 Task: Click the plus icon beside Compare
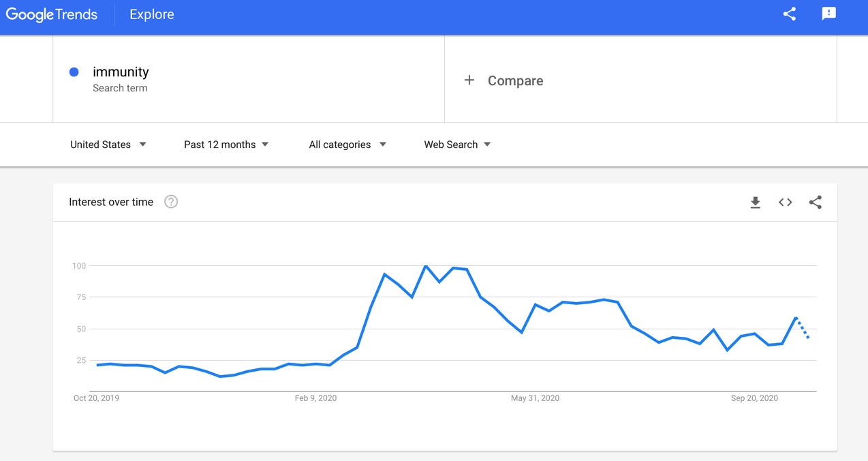pyautogui.click(x=469, y=80)
